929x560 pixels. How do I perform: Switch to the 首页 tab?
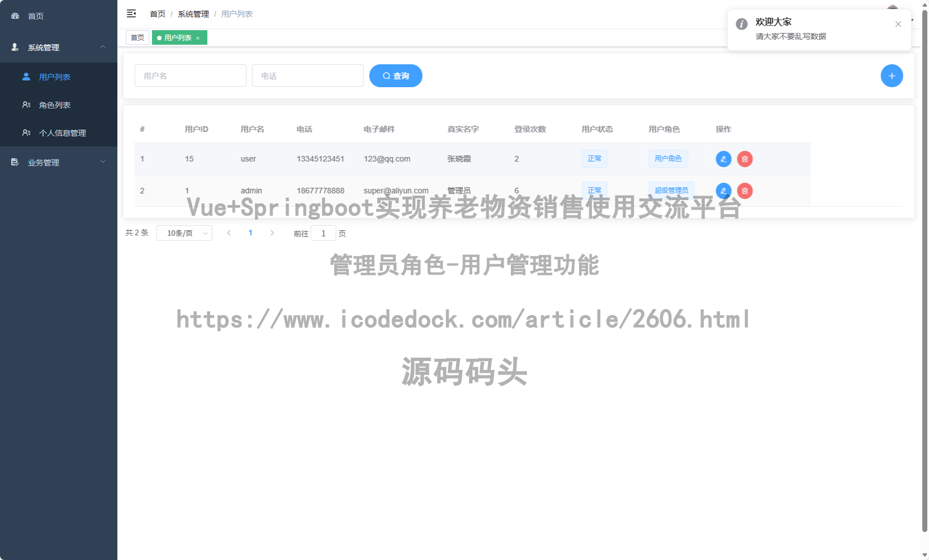[x=138, y=37]
